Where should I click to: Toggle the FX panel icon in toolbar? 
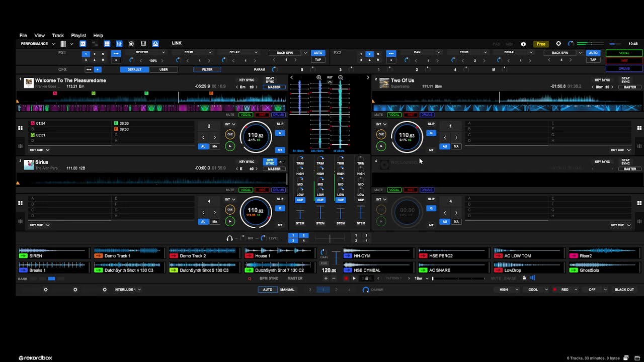pos(83,44)
